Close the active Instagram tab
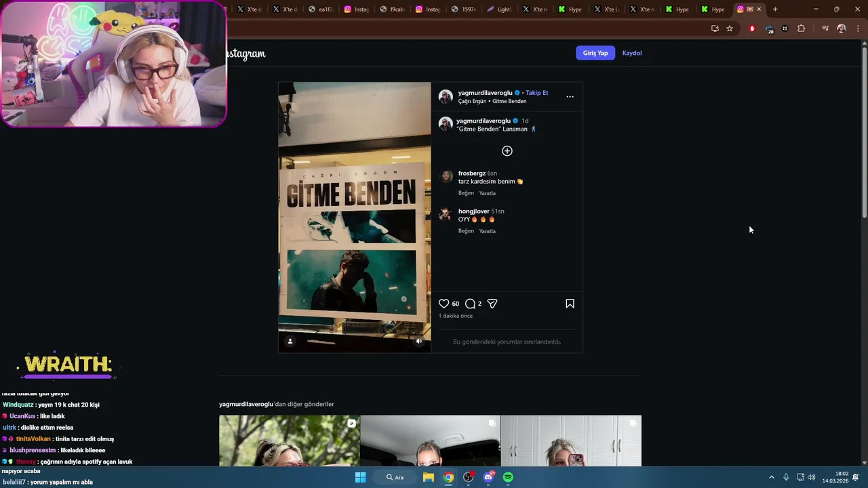This screenshot has height=488, width=868. (x=759, y=9)
